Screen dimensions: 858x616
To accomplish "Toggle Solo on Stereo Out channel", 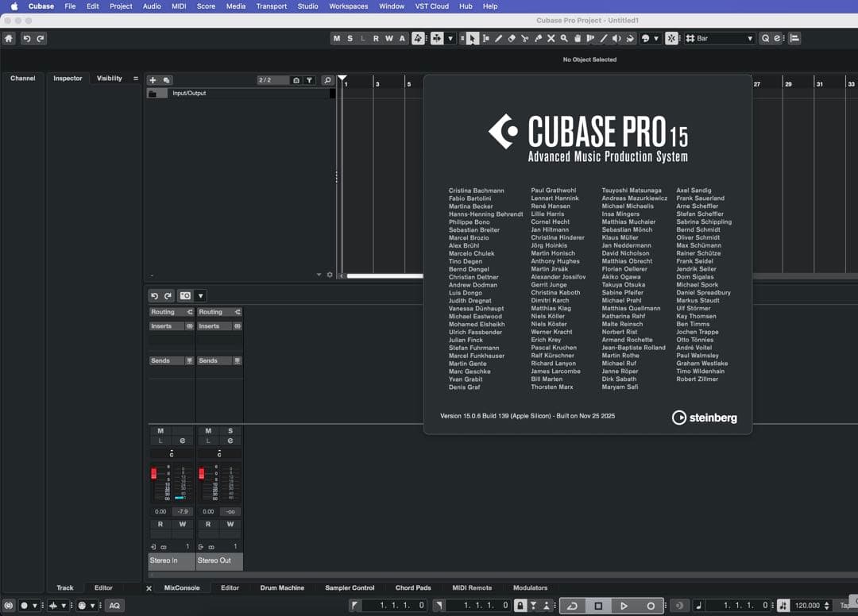I will 230,431.
